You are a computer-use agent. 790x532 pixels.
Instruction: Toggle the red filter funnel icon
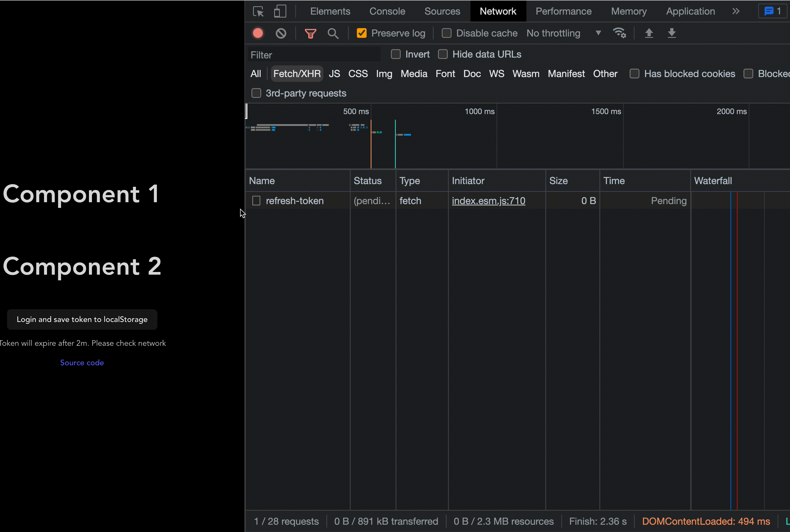(x=310, y=33)
